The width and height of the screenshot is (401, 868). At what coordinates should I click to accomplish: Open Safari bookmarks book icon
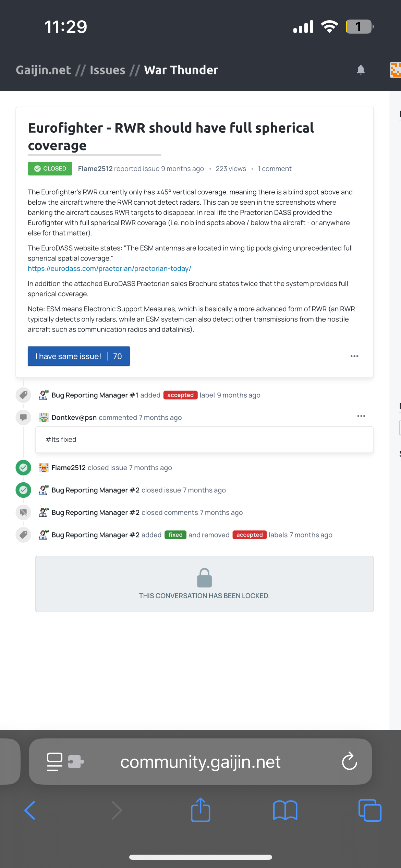click(285, 810)
